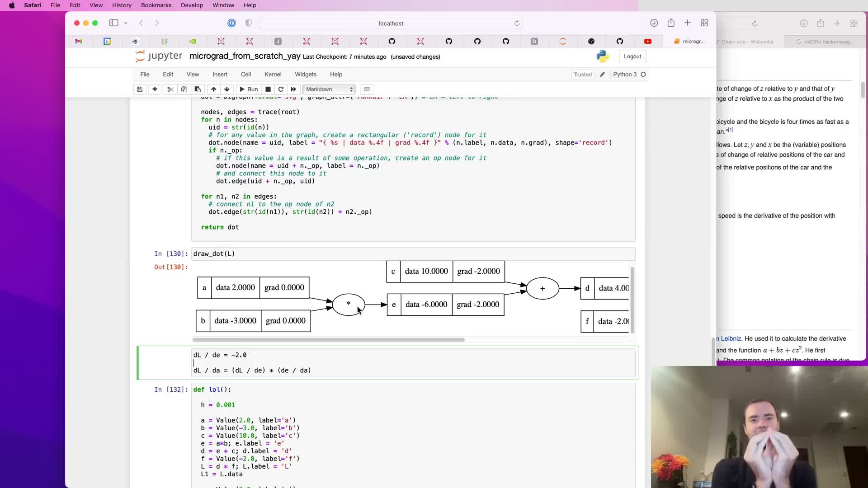
Task: Cut selected cells with the scissors icon
Action: pos(170,89)
